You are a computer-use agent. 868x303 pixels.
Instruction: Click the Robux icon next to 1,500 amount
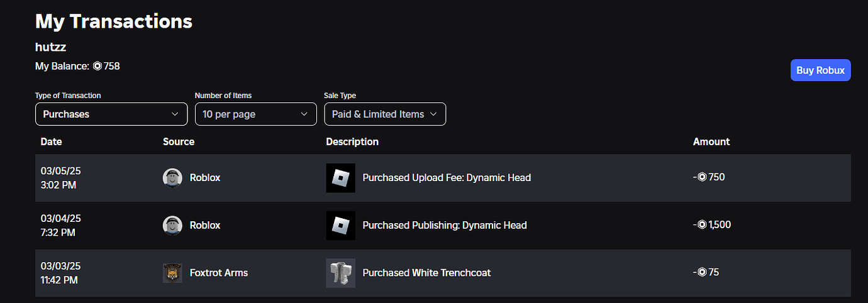(702, 224)
